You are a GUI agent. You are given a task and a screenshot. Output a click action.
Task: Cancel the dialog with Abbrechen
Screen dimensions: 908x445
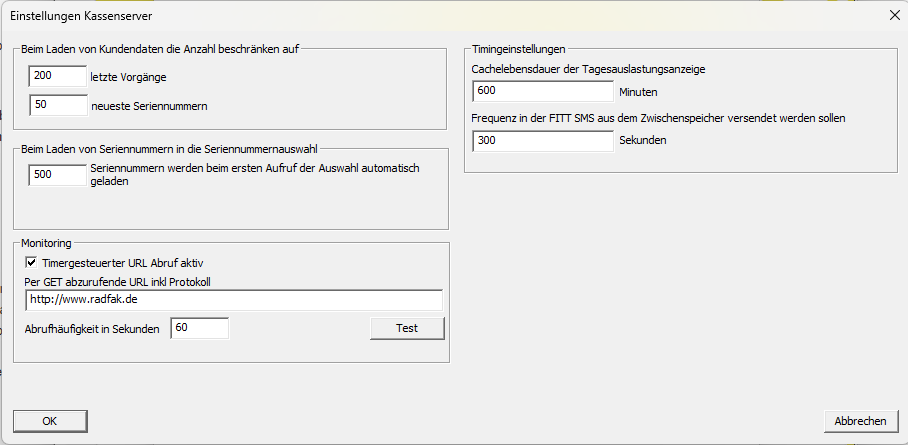859,421
